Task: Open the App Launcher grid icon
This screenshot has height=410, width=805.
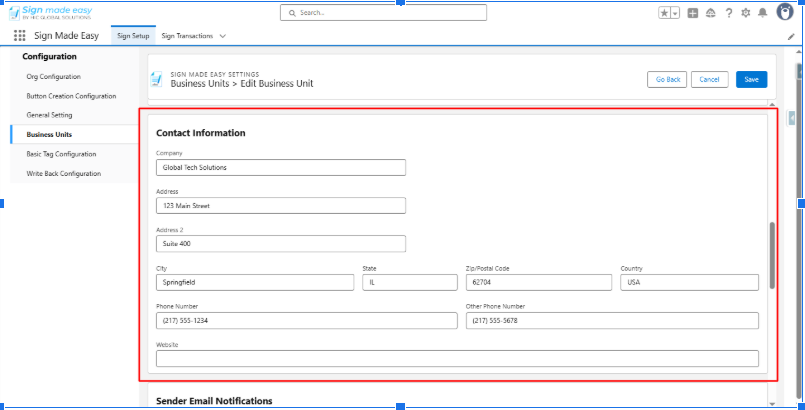Action: point(19,35)
